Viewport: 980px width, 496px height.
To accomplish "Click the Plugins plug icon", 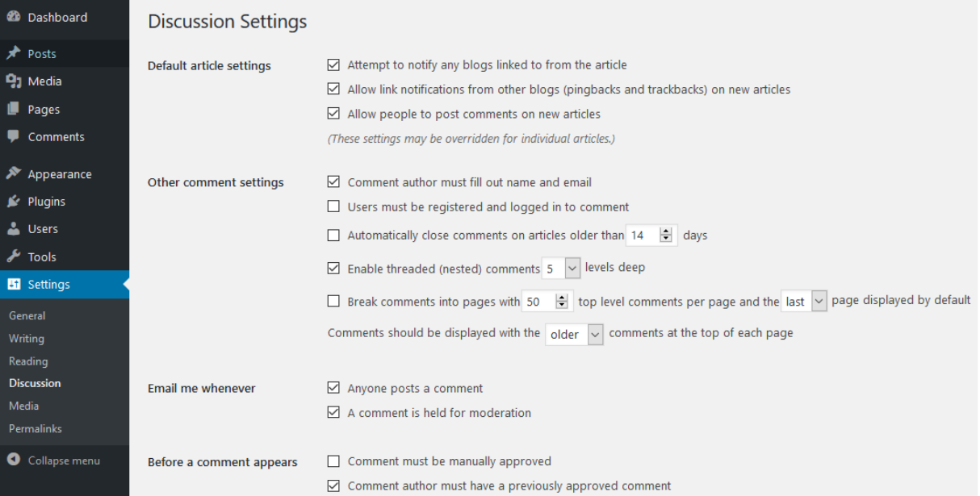I will tap(13, 201).
